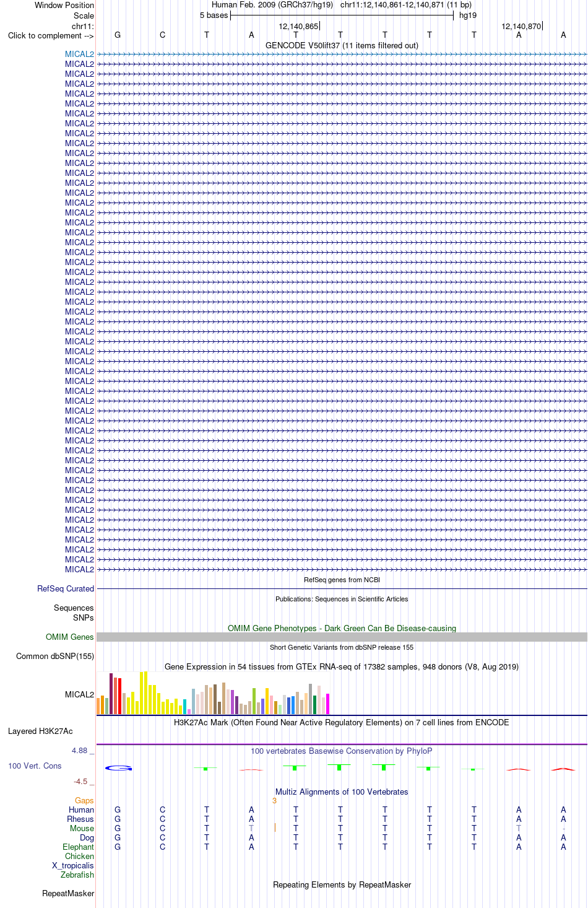
Task: Click the Sequences SNPs track label
Action: point(74,613)
